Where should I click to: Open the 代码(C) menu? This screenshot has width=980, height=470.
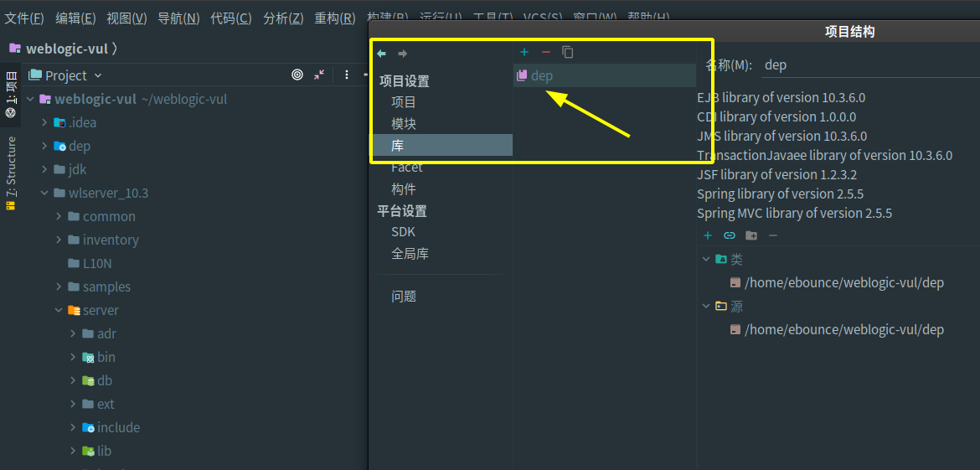coord(230,18)
